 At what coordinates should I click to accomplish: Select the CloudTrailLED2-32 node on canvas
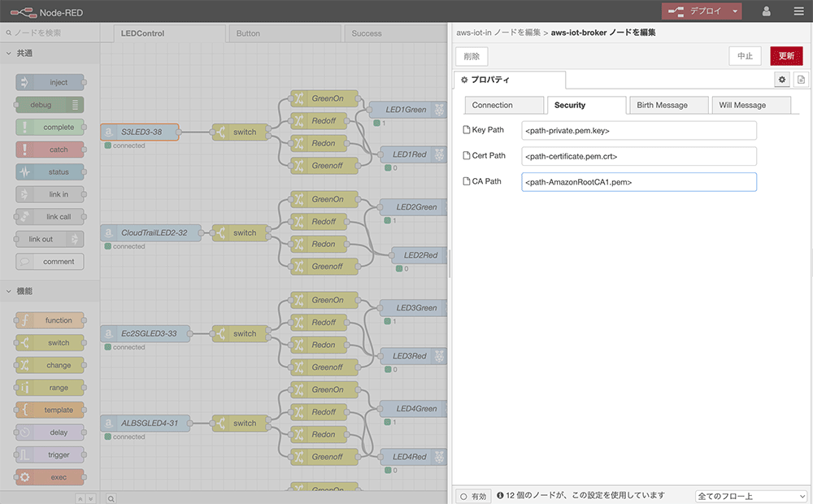click(x=151, y=232)
